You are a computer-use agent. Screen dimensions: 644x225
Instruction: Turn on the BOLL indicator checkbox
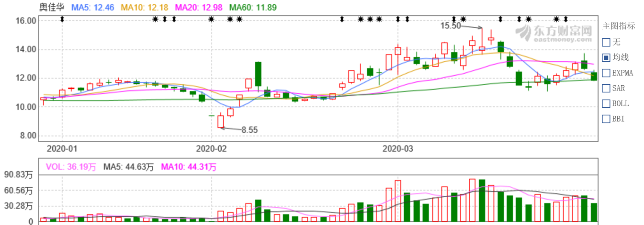coord(606,103)
